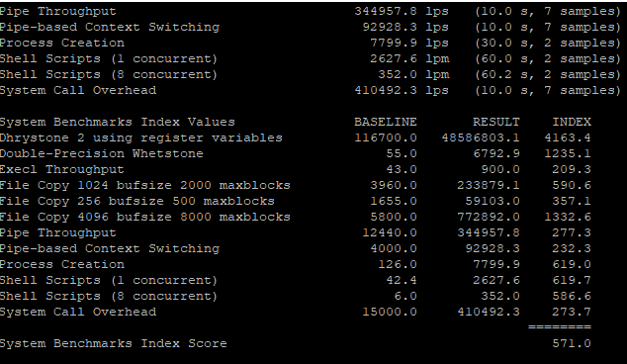Click the index value 590.6
Image resolution: width=627 pixels, height=364 pixels.
coord(572,185)
